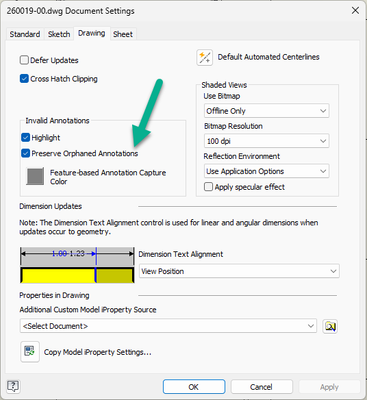
Task: Open Default Automated Centerlines icon
Action: point(204,58)
